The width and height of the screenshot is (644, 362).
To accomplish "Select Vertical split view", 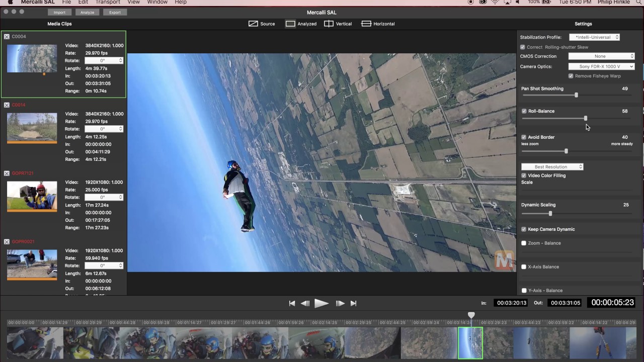I will click(338, 24).
